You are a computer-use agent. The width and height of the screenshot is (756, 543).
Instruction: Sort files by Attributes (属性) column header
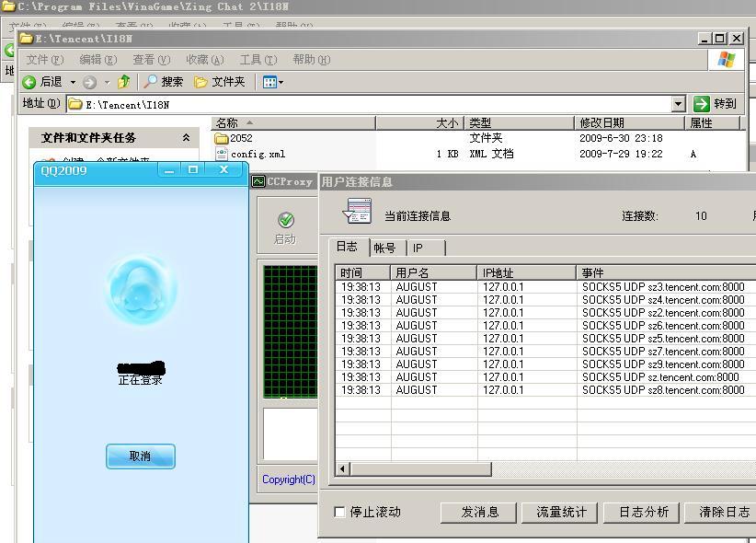click(x=712, y=123)
